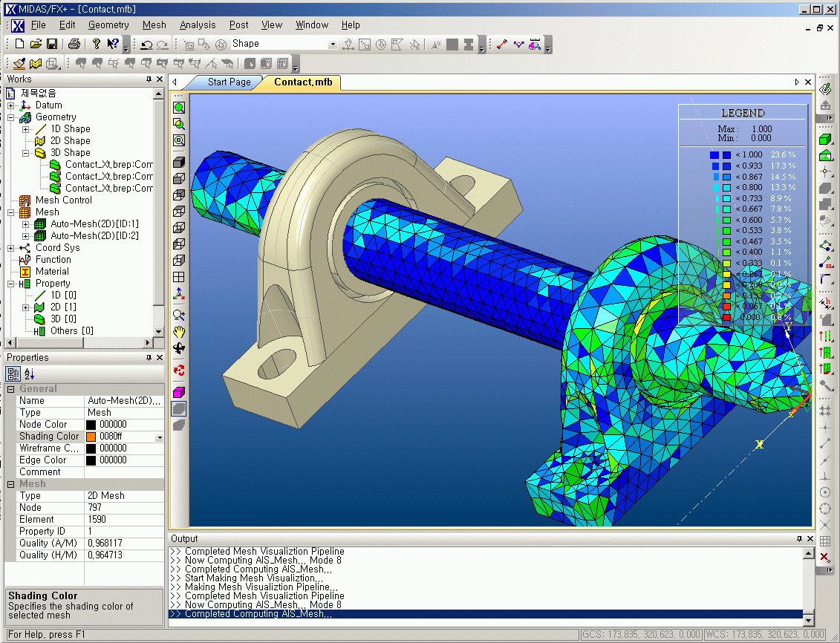Pin the Properties panel with the pushpin
840x643 pixels.
point(149,358)
